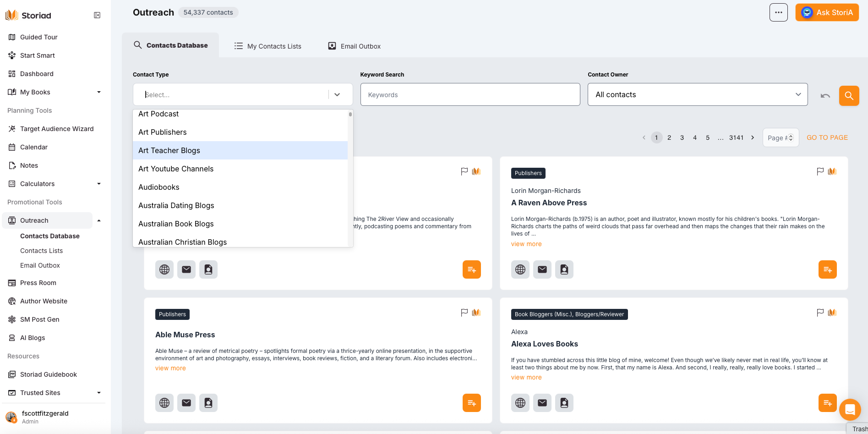The height and width of the screenshot is (434, 868).
Task: Email A Raven Above Press contact
Action: click(542, 269)
